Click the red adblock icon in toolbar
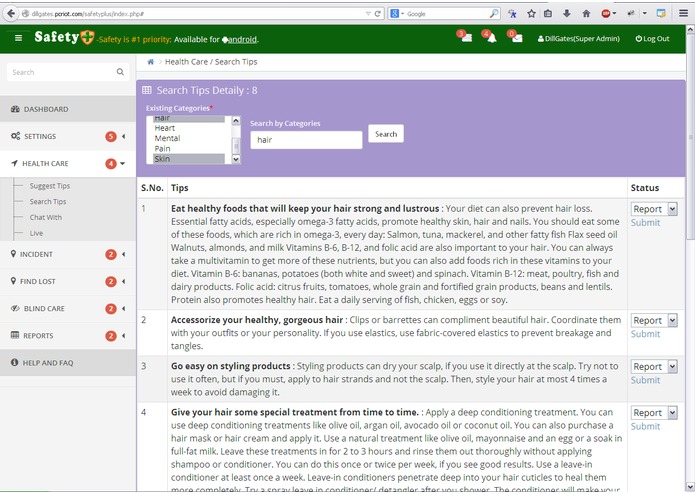This screenshot has width=695, height=494. pyautogui.click(x=606, y=14)
